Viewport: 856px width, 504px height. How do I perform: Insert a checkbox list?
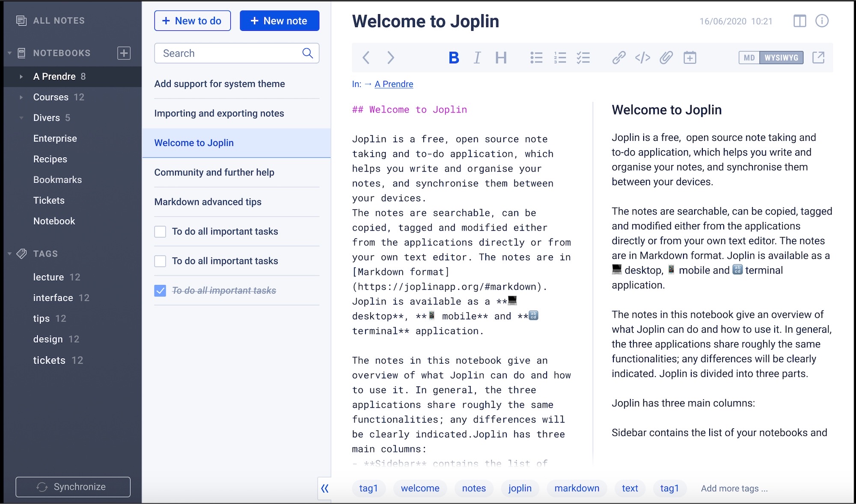(584, 57)
